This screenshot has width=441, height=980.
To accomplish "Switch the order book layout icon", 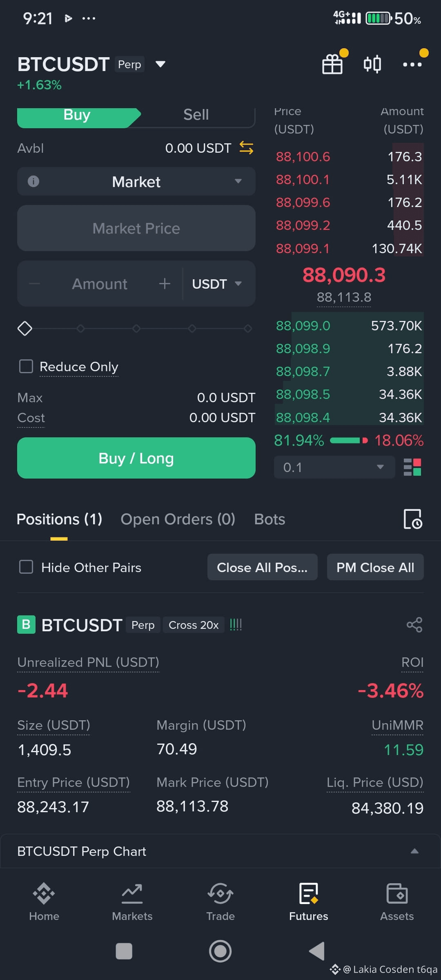I will (x=412, y=467).
